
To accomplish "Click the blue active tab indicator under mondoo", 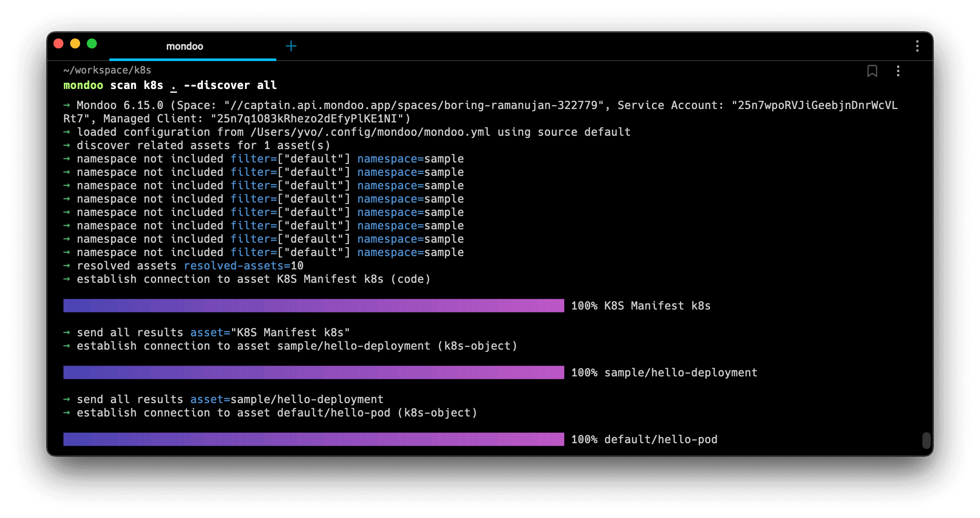I will click(x=193, y=60).
